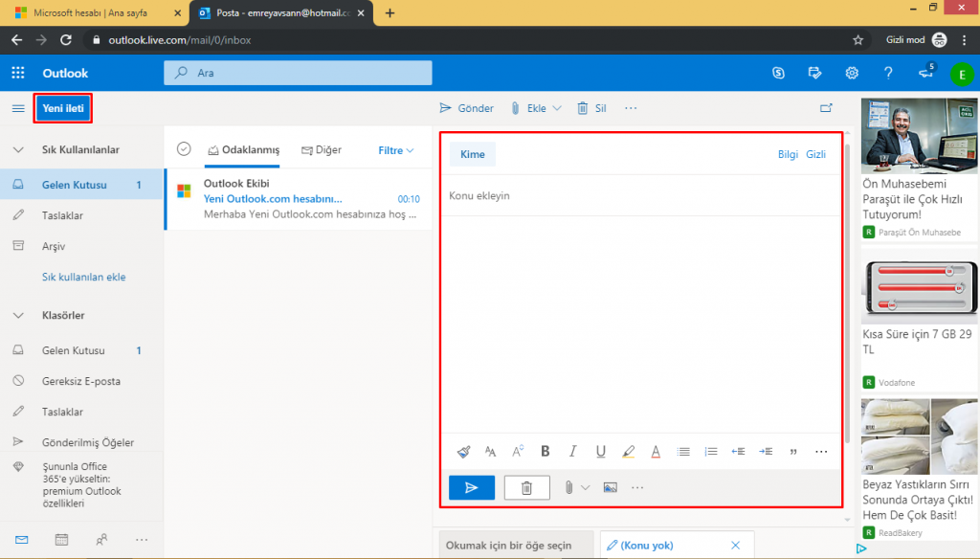Toggle underline formatting
This screenshot has height=559, width=980.
tap(601, 452)
